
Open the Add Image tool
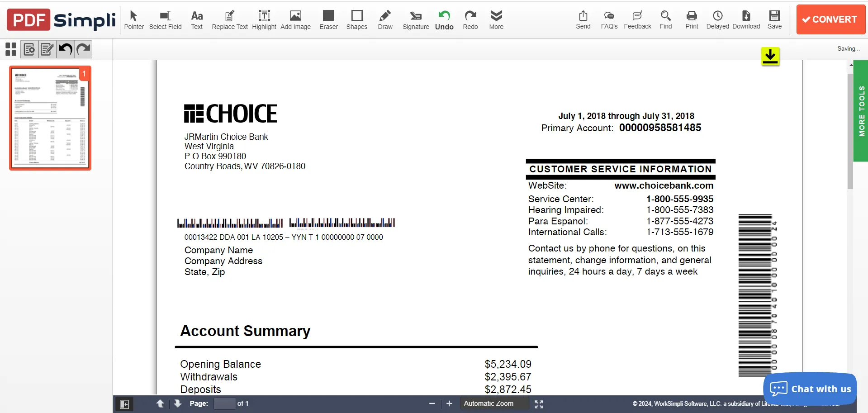click(295, 20)
